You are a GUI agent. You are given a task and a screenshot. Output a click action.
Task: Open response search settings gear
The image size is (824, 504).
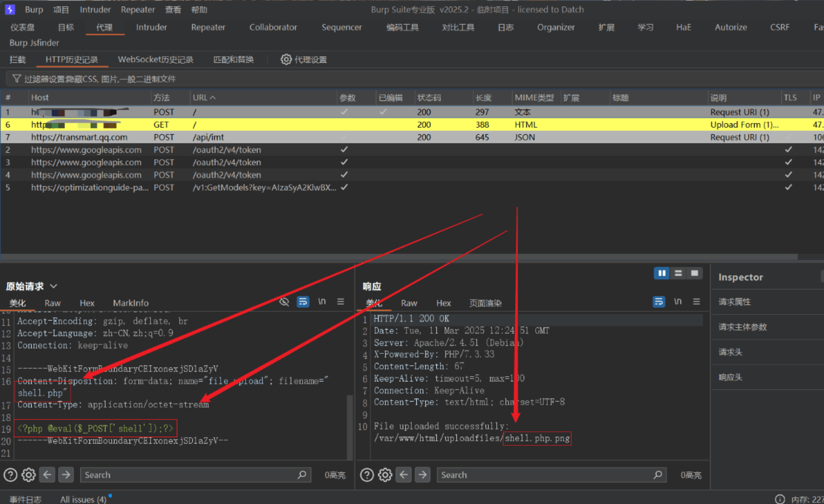[385, 475]
